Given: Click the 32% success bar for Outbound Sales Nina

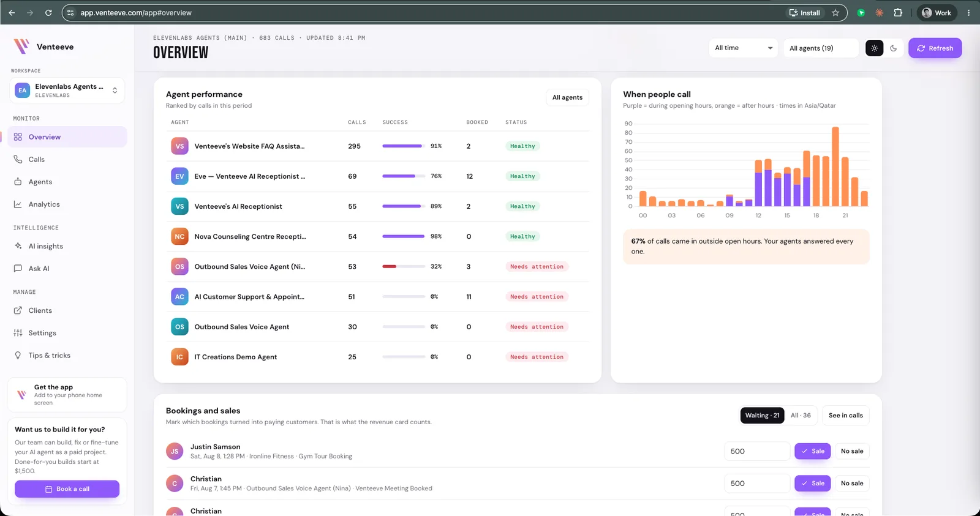Looking at the screenshot, I should pyautogui.click(x=404, y=267).
